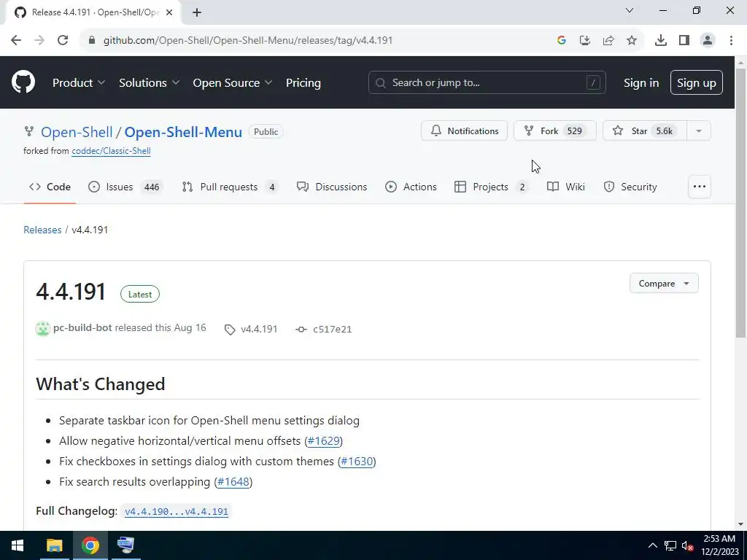The width and height of the screenshot is (747, 560).
Task: Switch to the Actions tab
Action: [411, 187]
